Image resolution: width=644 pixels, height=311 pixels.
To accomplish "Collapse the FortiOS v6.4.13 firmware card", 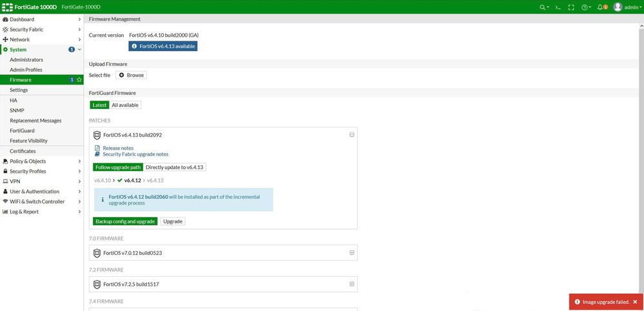I will tap(351, 135).
